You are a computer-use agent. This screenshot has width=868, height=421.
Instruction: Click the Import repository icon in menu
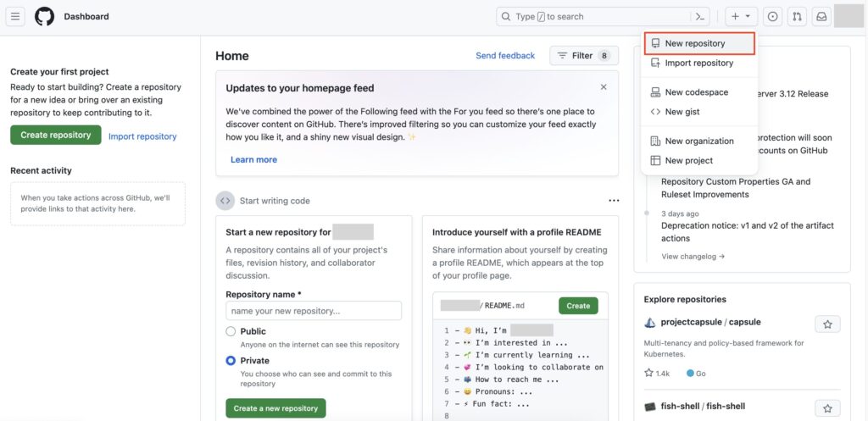click(x=655, y=63)
